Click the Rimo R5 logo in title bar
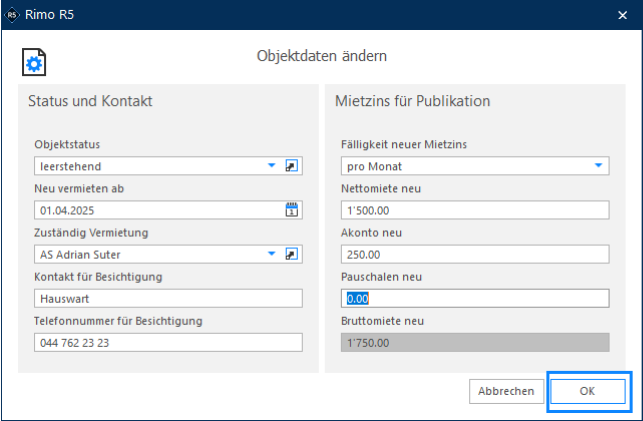Viewport: 643px width, 421px height. [12, 15]
